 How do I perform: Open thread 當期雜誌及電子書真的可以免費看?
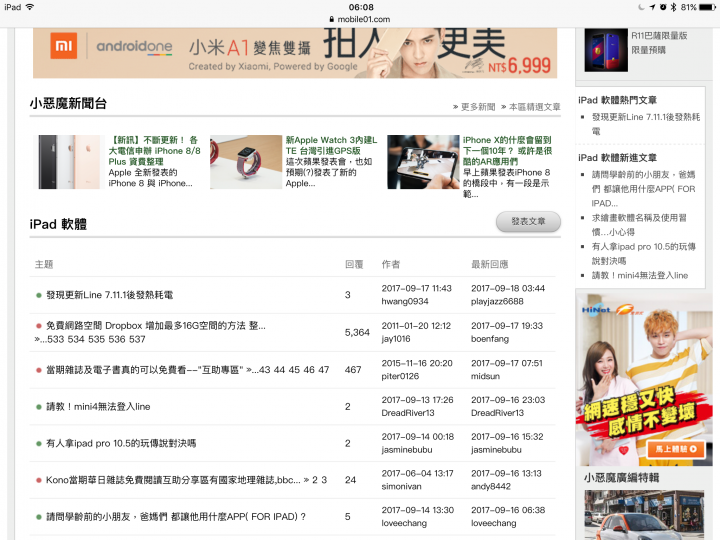coord(144,370)
